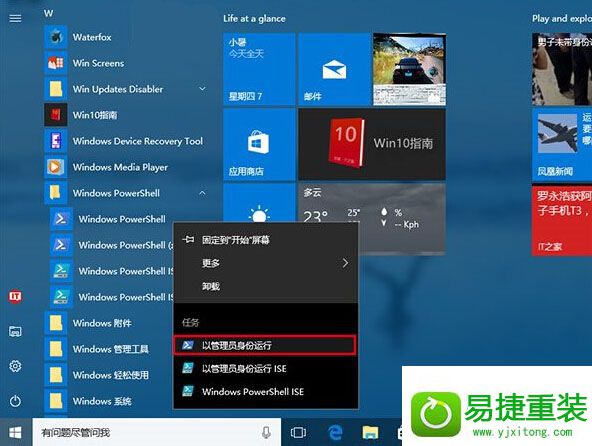Viewport: 592px width, 446px height.
Task: Open the 邮件 mail tile
Action: [x=335, y=69]
